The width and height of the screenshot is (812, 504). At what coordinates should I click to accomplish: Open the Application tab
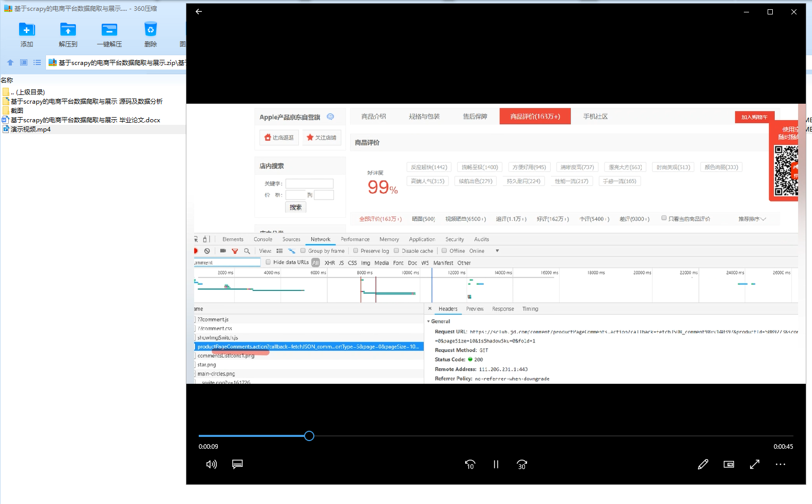tap(422, 239)
